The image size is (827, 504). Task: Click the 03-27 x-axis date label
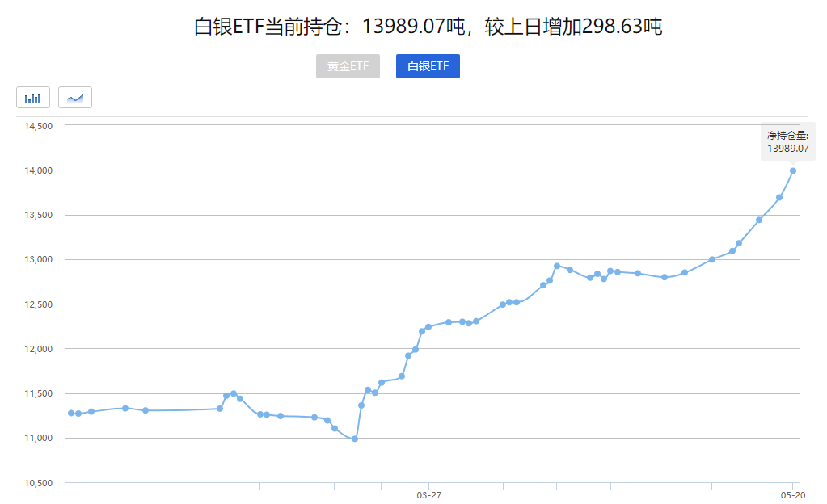click(428, 495)
